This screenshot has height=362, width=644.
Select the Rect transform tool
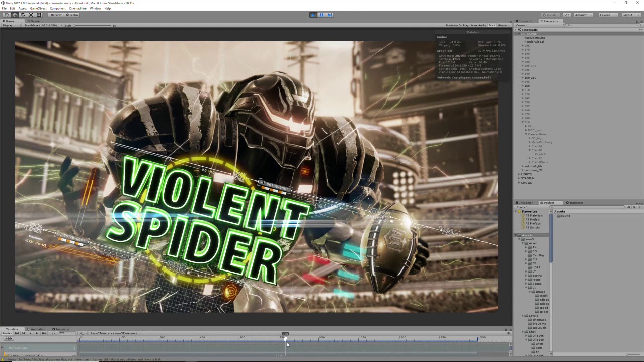click(38, 15)
